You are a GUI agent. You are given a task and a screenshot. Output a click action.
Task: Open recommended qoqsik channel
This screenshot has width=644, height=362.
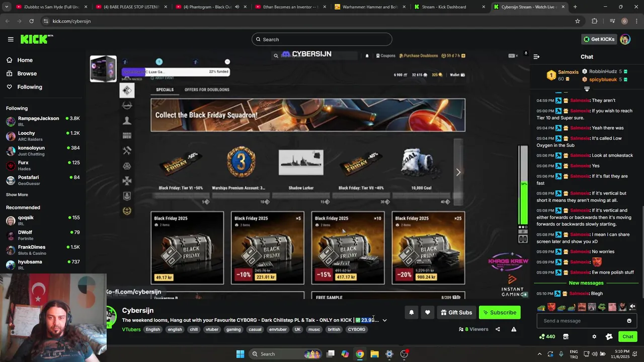click(x=43, y=220)
